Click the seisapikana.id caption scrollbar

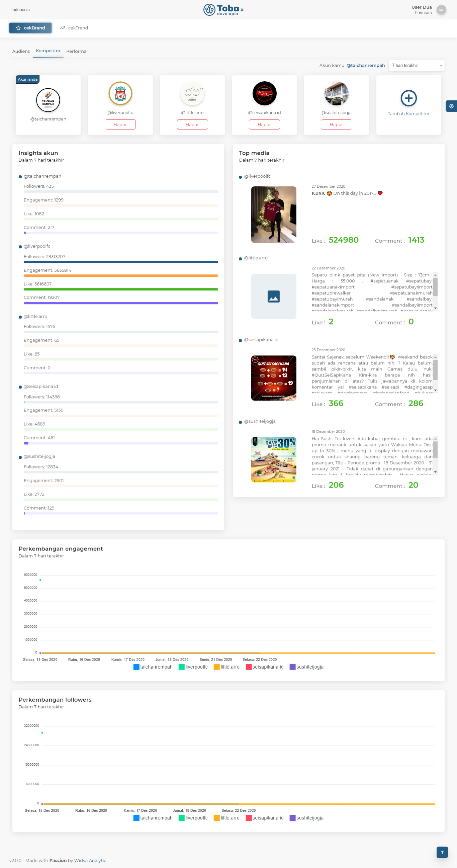[x=436, y=373]
